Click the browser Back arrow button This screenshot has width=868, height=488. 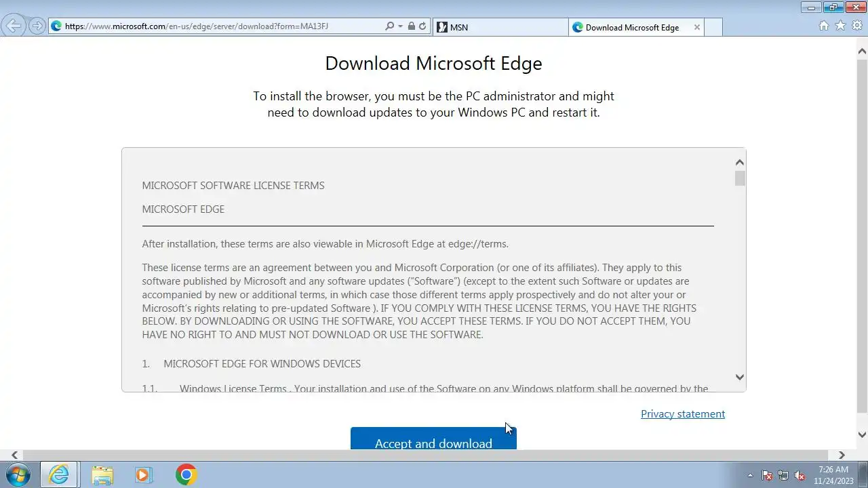(x=14, y=26)
